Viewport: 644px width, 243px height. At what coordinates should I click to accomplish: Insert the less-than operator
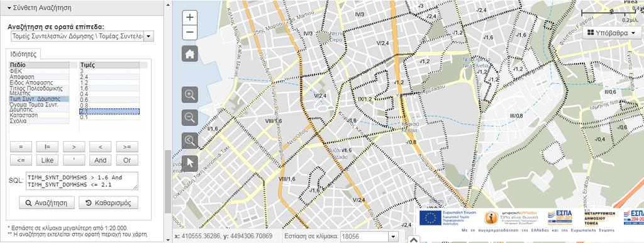pos(100,147)
